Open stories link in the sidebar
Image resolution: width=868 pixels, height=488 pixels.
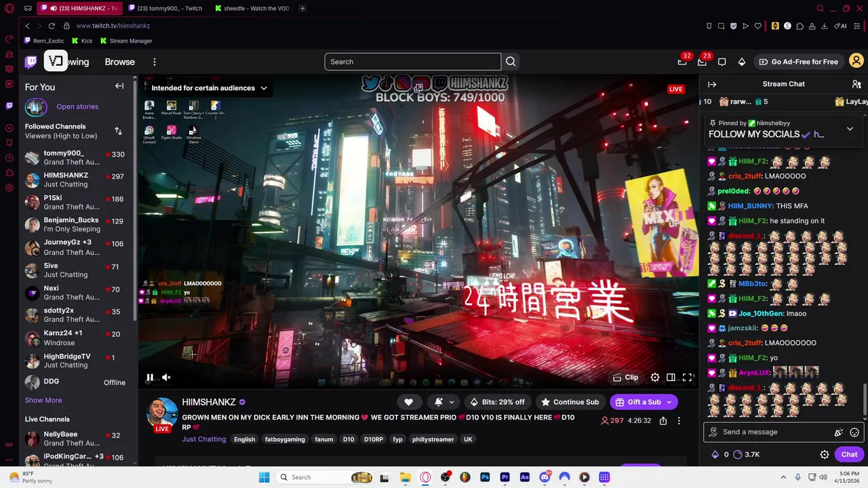coord(77,106)
